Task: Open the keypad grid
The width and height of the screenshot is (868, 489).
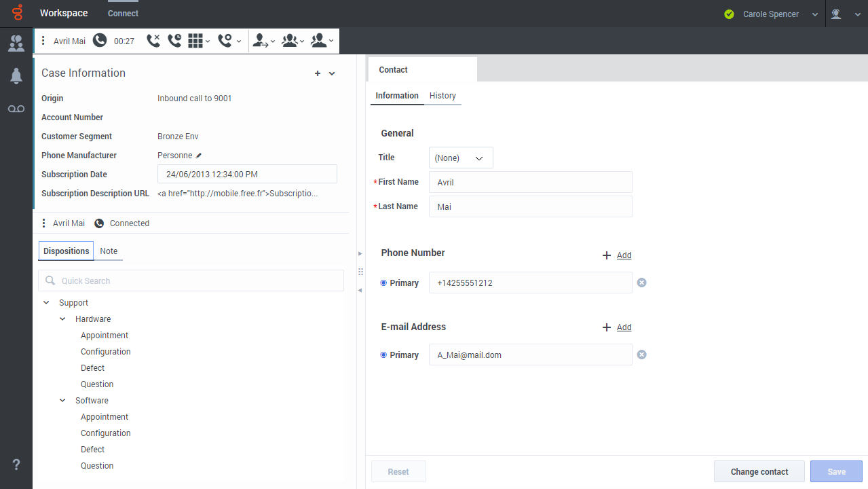Action: click(195, 41)
